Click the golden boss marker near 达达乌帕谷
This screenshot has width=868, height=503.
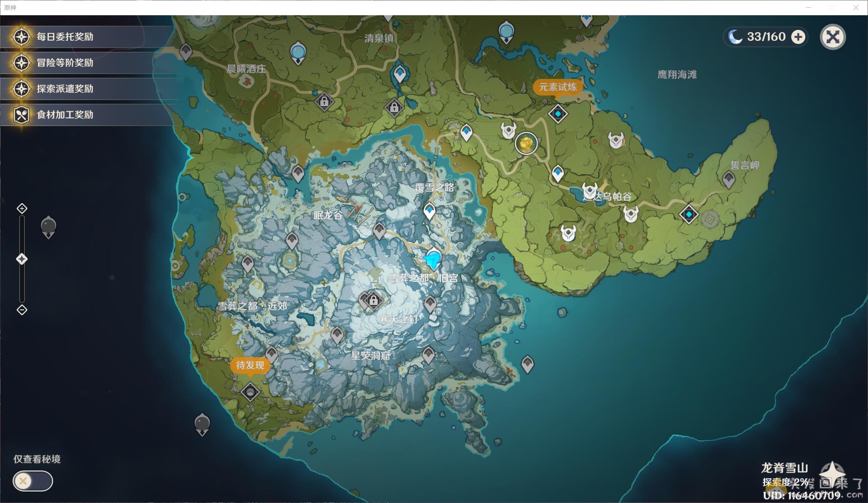(x=526, y=143)
